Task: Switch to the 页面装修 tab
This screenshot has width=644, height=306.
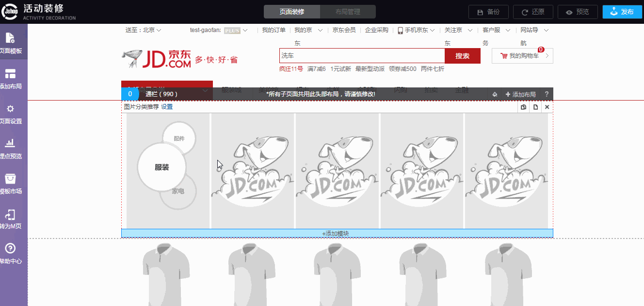Action: tap(292, 12)
